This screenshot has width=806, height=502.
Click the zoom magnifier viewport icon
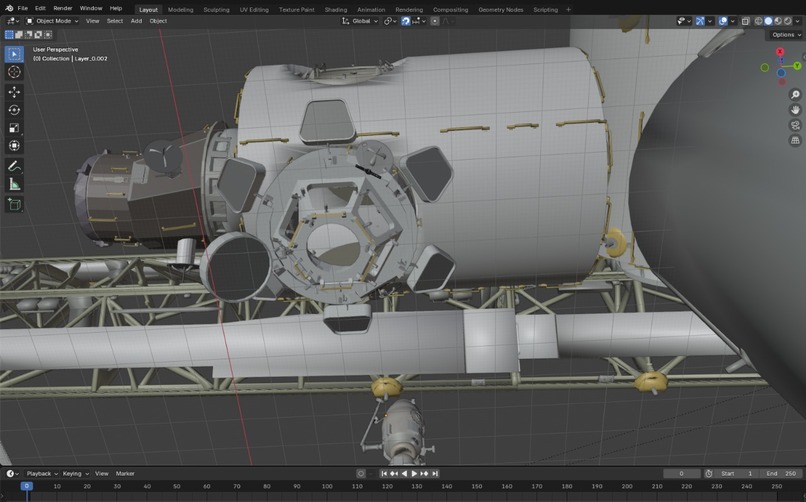[x=795, y=95]
